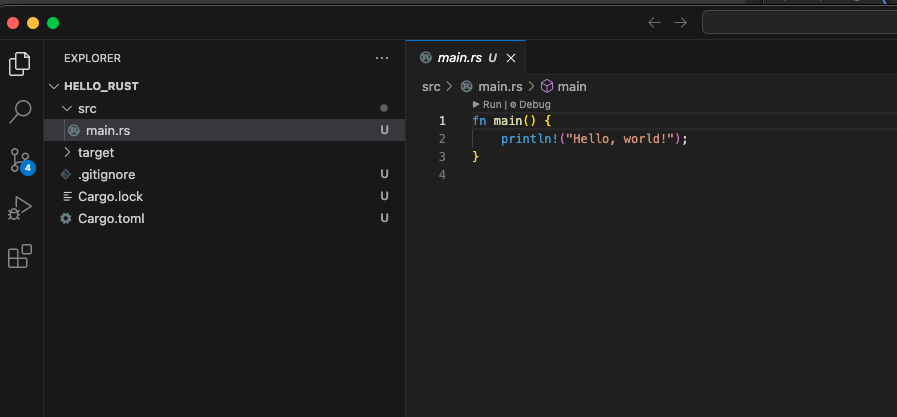The image size is (897, 417).
Task: Open Explorer more actions ellipsis
Action: pos(382,58)
